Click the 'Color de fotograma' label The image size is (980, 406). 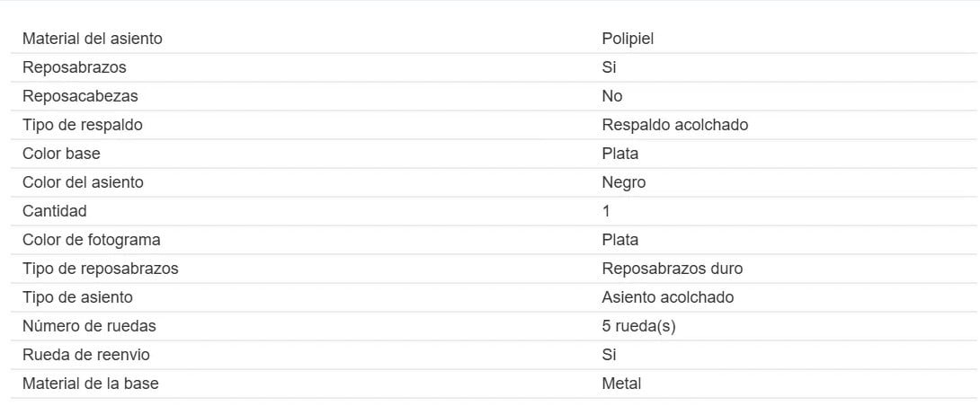point(92,240)
